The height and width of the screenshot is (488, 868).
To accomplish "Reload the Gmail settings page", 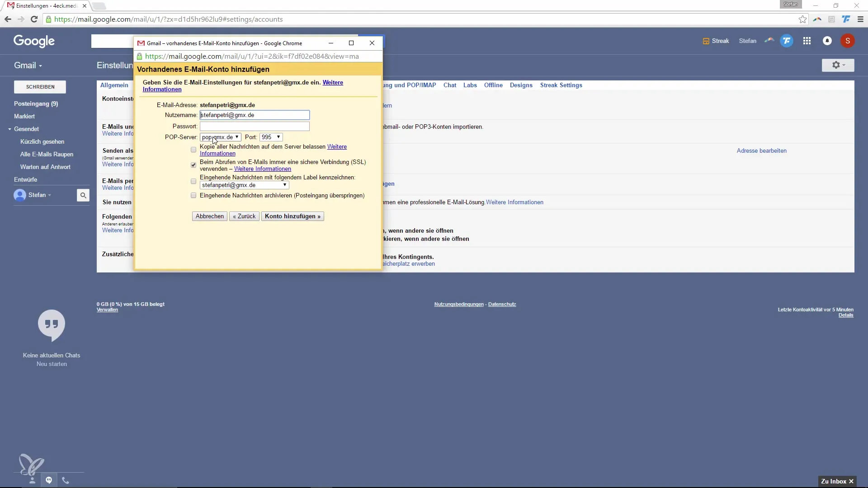I will point(34,19).
